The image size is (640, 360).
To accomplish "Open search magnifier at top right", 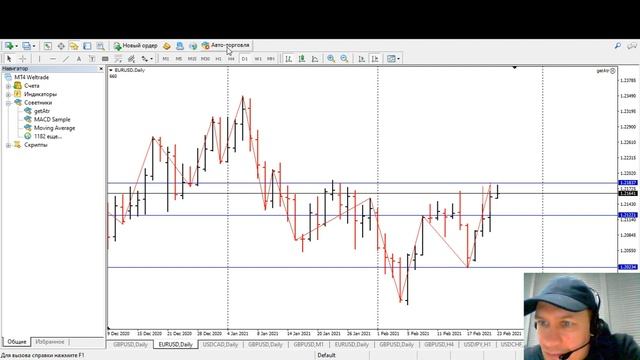I will pos(618,46).
